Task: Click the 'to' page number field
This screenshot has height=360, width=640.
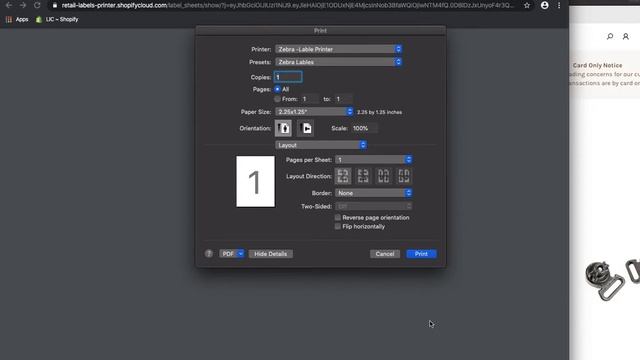Action: point(343,99)
